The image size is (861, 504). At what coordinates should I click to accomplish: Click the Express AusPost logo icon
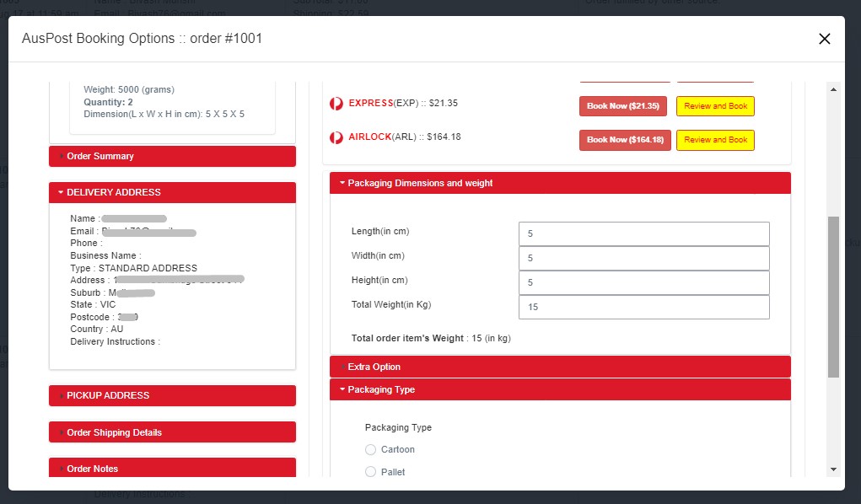pos(336,103)
